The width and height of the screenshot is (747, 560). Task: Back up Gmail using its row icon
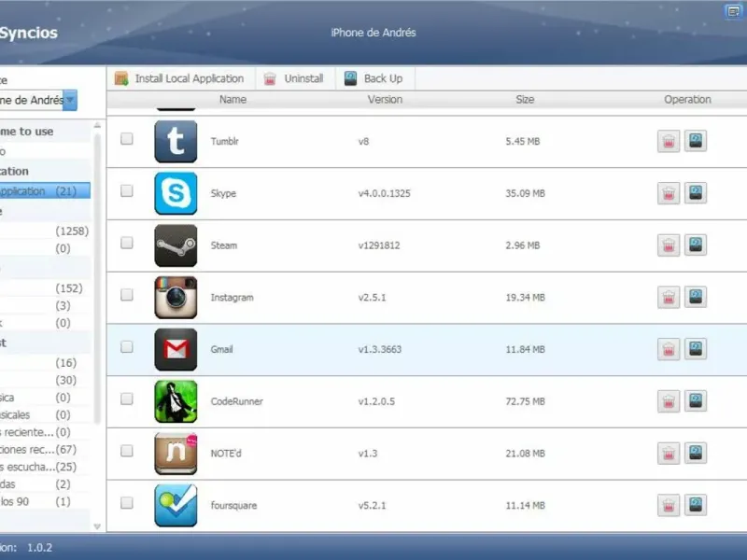click(x=696, y=349)
